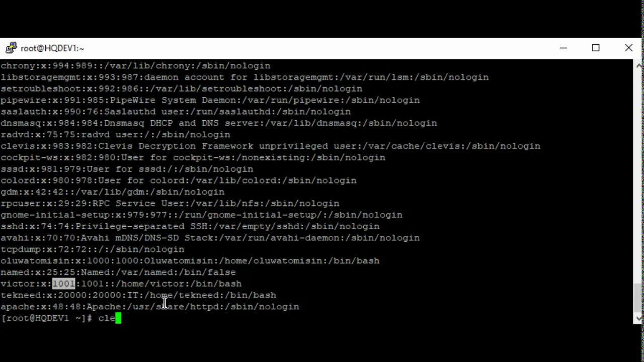Click the tekneed user entry line
This screenshot has width=644, height=362.
tap(138, 295)
